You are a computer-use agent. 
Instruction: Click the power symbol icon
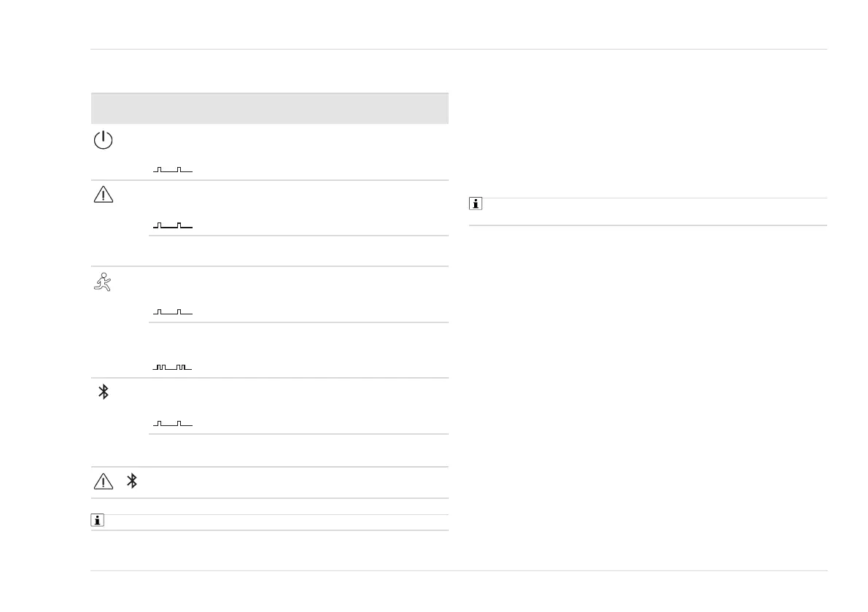(104, 141)
